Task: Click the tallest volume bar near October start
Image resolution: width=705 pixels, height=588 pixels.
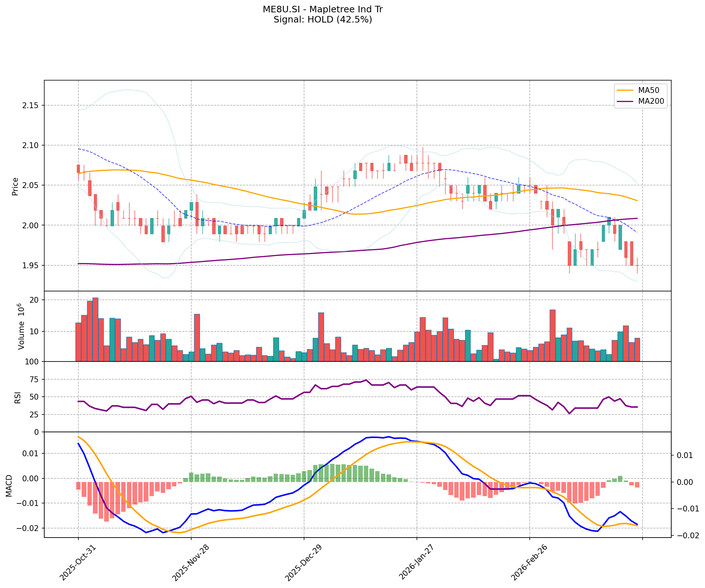Action: [x=95, y=329]
